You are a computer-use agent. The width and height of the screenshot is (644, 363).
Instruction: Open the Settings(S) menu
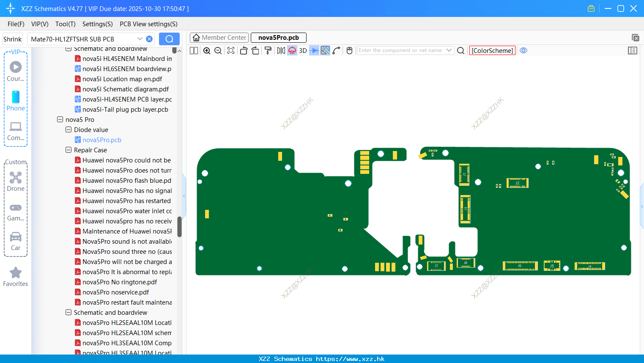click(x=98, y=24)
